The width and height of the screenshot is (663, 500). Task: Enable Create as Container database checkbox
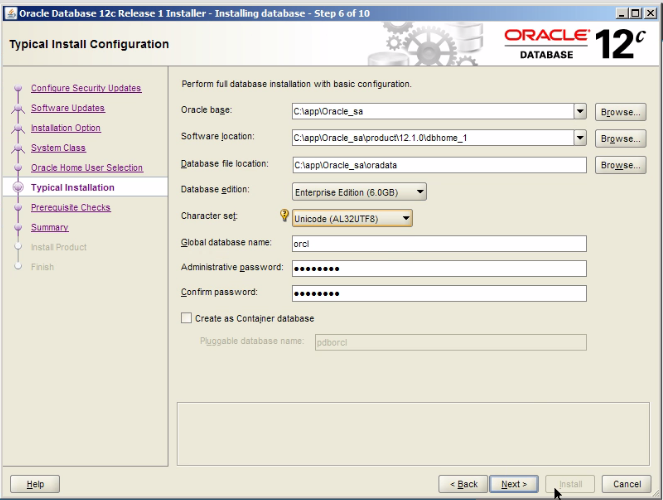pos(186,318)
